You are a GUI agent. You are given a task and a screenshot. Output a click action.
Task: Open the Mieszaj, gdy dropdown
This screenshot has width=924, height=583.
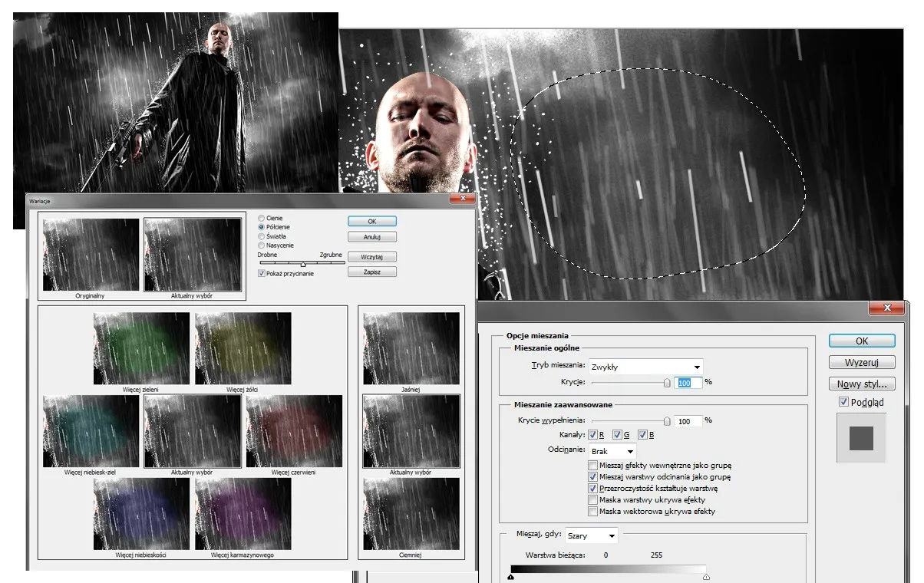(x=592, y=535)
